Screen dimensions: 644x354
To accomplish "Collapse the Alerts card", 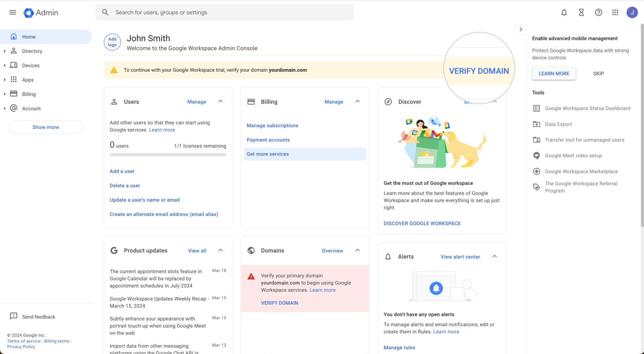I will click(x=495, y=256).
